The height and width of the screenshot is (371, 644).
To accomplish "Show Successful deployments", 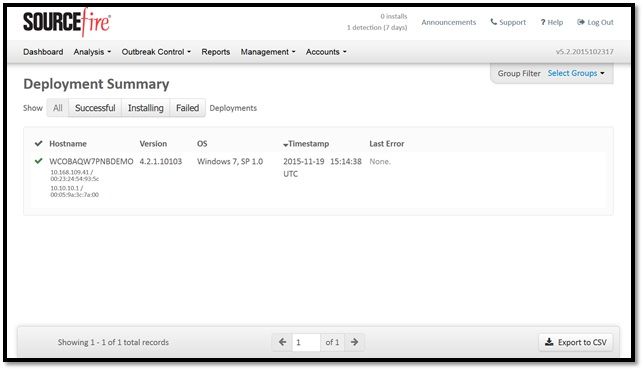I will 95,108.
